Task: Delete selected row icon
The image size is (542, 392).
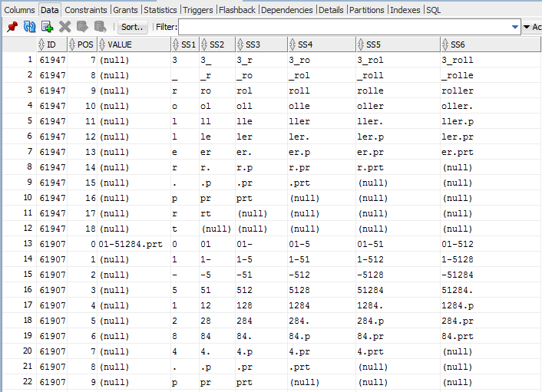Action: click(64, 27)
